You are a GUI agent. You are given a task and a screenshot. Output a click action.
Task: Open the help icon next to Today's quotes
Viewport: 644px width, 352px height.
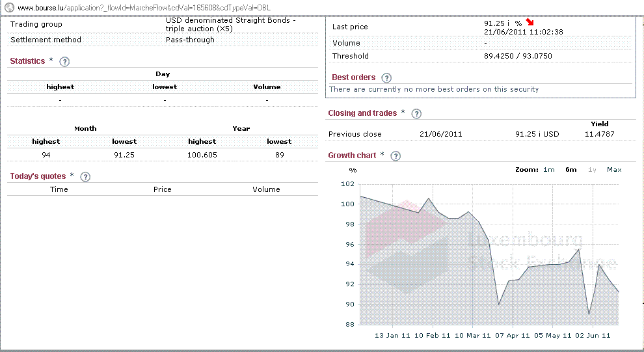click(x=85, y=177)
